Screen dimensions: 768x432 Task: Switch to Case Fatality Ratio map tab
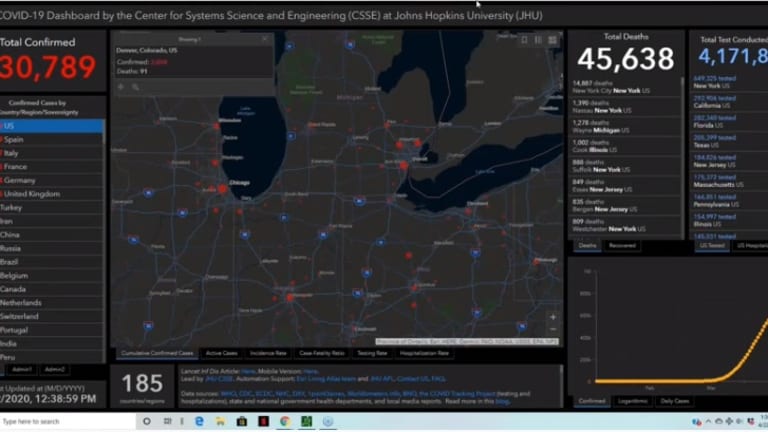322,353
